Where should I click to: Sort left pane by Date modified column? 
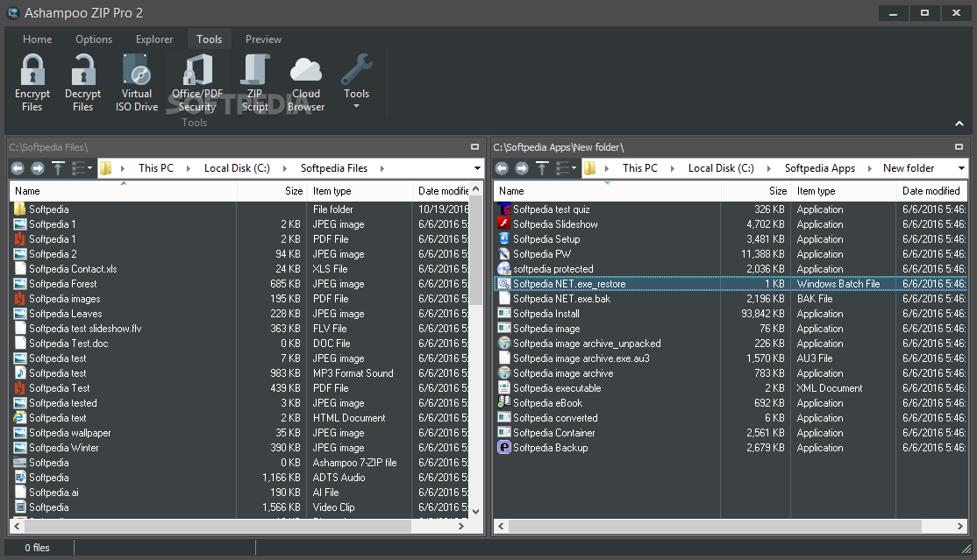pos(440,191)
